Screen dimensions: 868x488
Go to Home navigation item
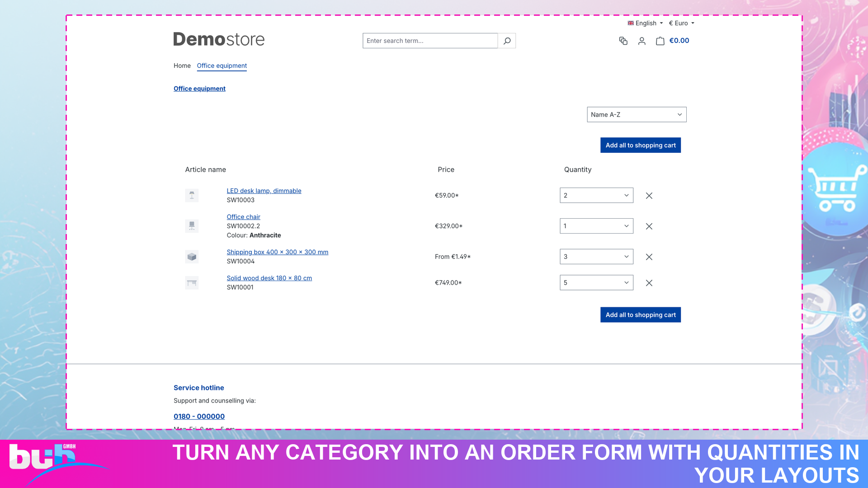pyautogui.click(x=182, y=66)
